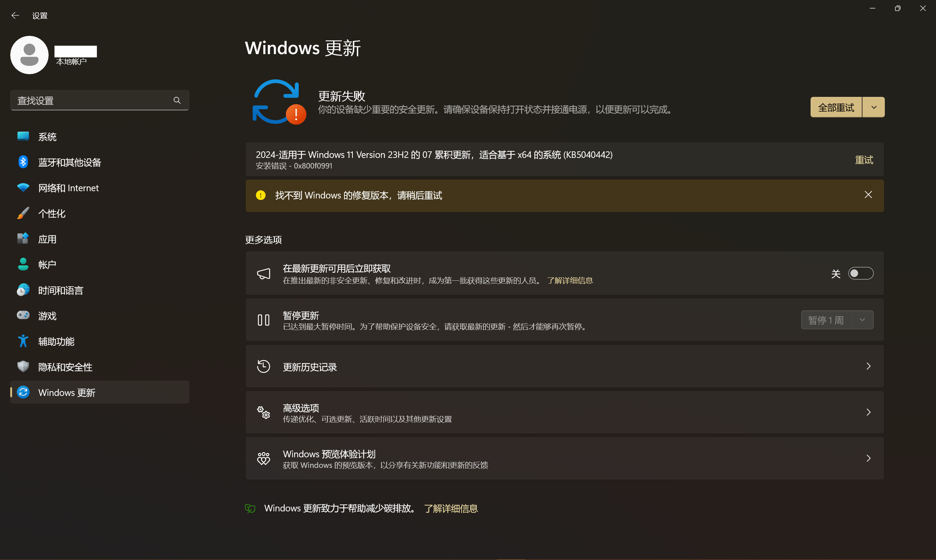Image resolution: width=936 pixels, height=560 pixels.
Task: Click the Bluetooth icon in sidebar
Action: coord(23,162)
